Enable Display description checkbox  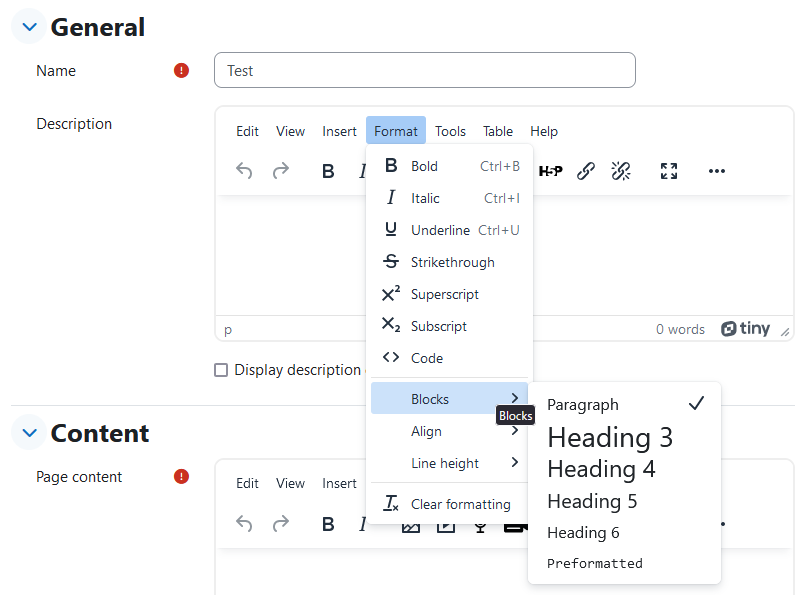tap(221, 370)
